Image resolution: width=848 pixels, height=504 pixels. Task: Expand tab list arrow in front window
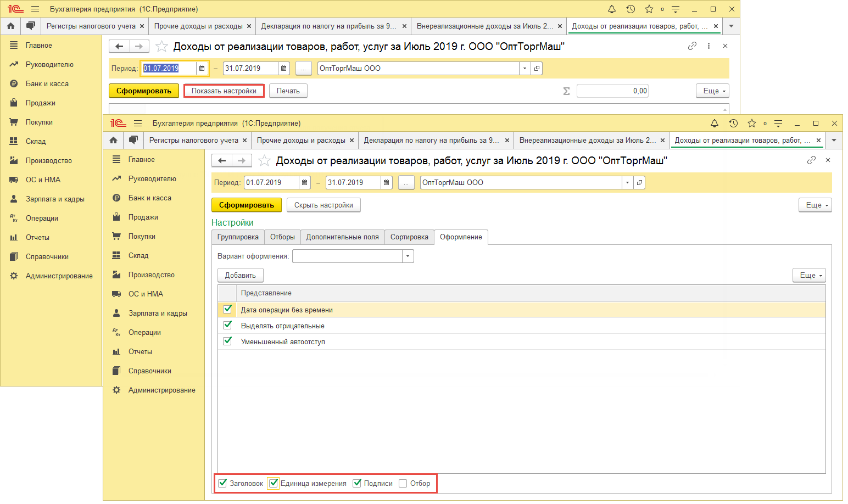[834, 141]
